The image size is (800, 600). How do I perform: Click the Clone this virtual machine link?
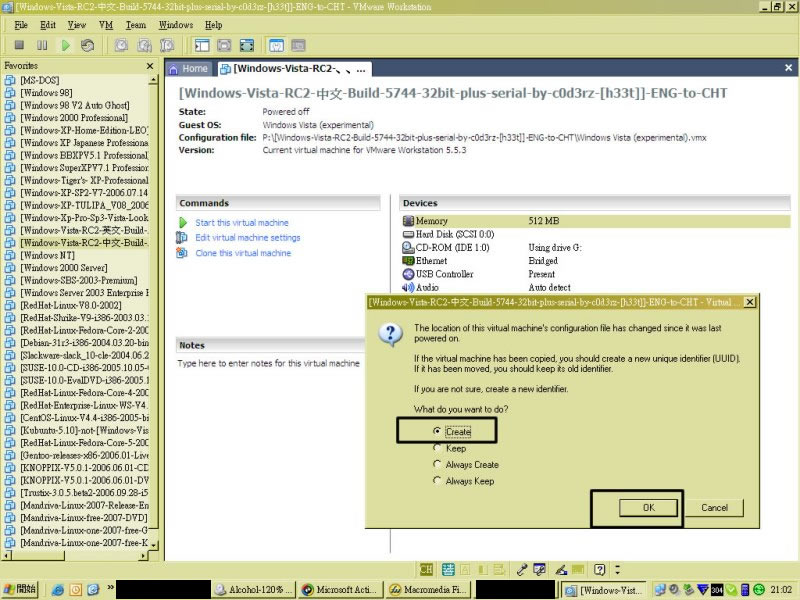point(243,253)
